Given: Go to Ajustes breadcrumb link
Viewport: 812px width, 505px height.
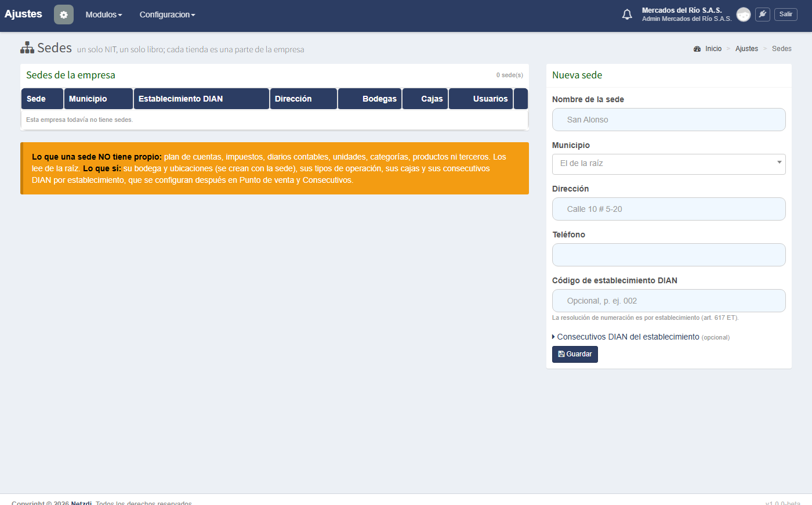Looking at the screenshot, I should coord(746,49).
